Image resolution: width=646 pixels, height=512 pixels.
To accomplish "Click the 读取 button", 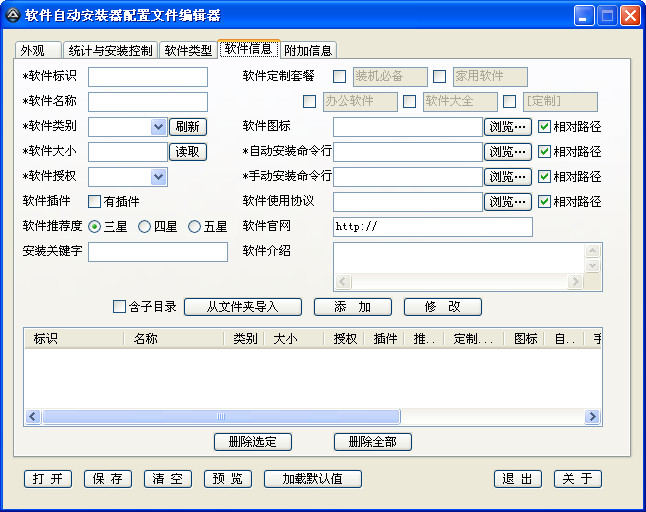I will click(188, 152).
